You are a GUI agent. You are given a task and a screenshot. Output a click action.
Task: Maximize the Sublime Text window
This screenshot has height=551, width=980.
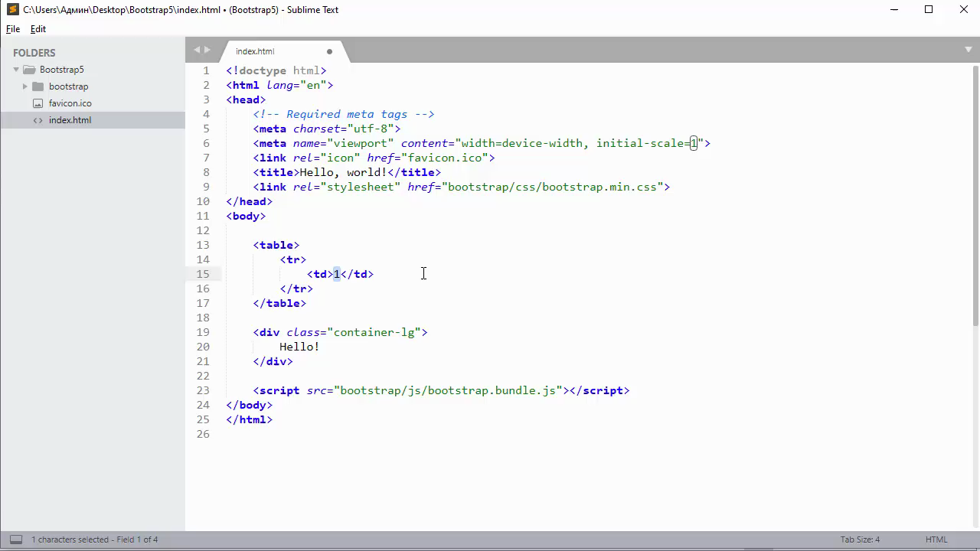929,10
